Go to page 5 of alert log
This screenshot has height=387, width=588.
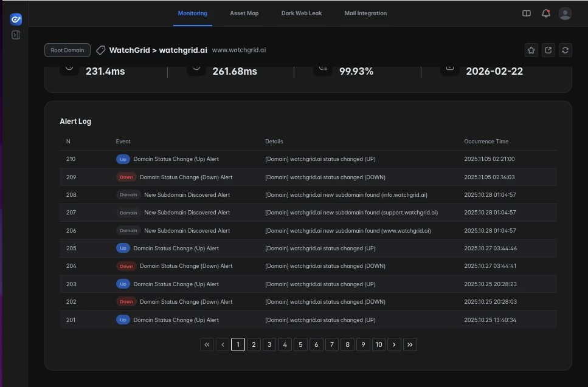(300, 344)
